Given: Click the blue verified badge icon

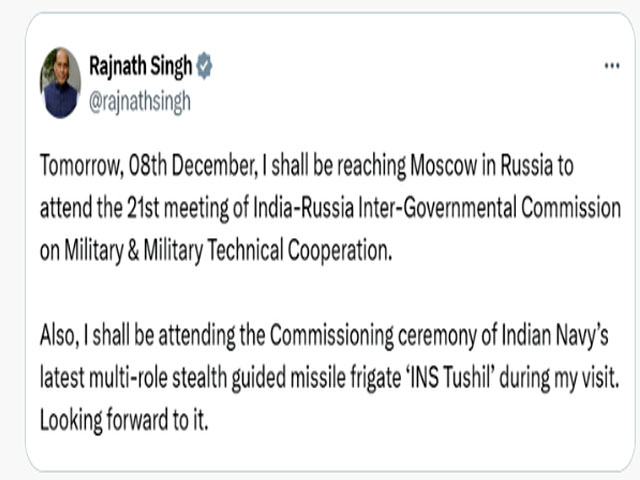Looking at the screenshot, I should (x=204, y=65).
